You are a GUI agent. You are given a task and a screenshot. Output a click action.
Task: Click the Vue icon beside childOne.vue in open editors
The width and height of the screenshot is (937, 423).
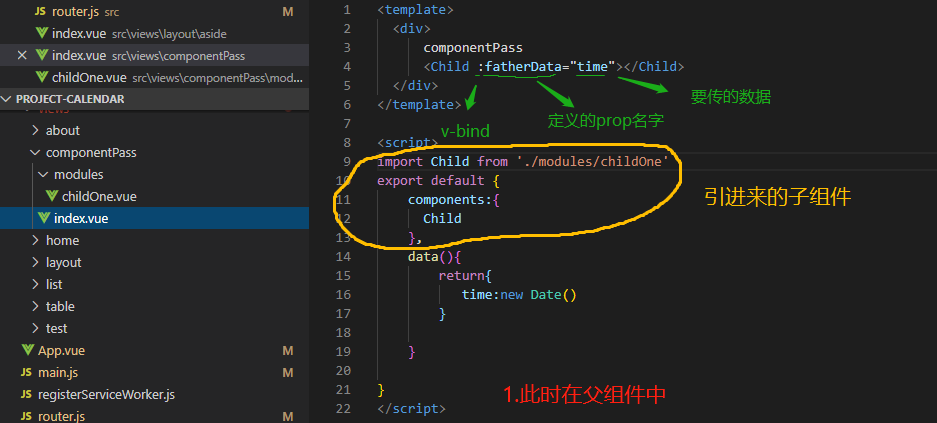(x=42, y=78)
